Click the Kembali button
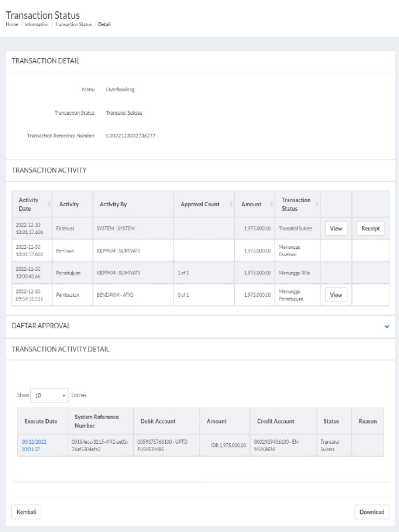This screenshot has height=532, width=399. point(26,512)
